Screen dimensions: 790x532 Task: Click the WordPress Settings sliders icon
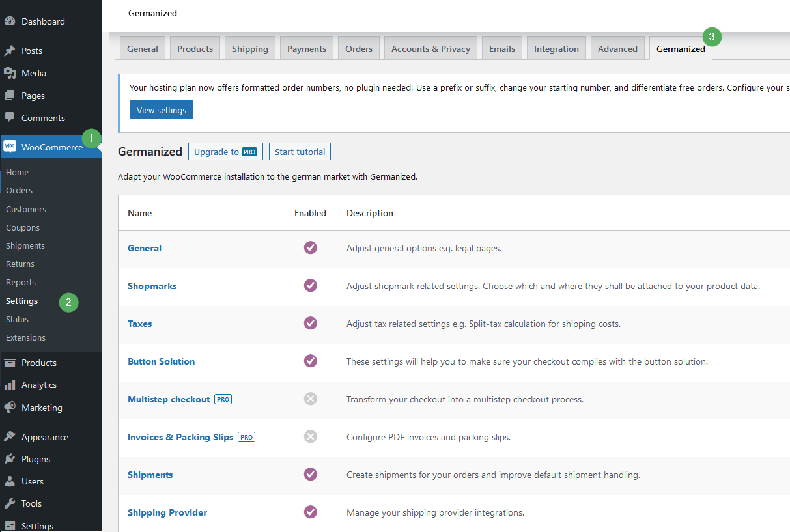(10, 526)
